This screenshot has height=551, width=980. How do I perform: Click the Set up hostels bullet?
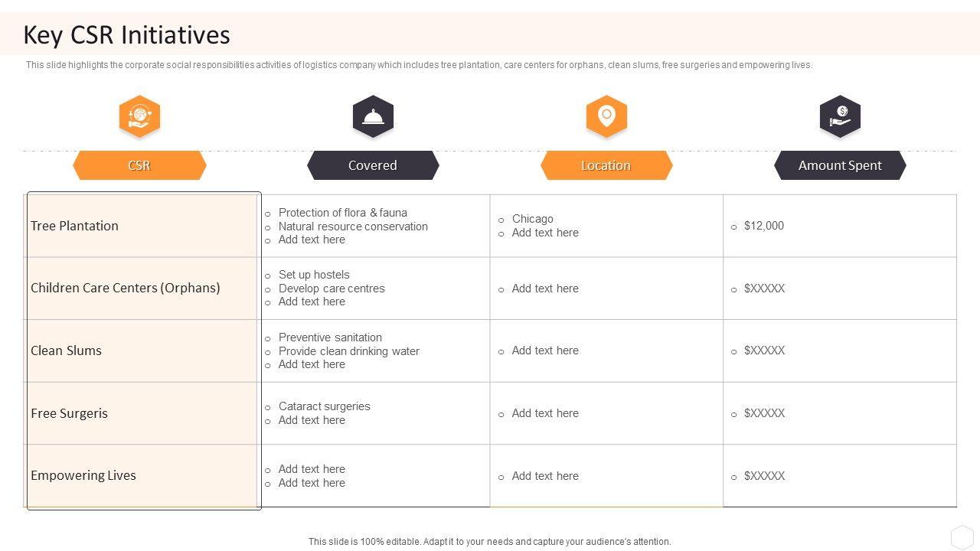(314, 275)
